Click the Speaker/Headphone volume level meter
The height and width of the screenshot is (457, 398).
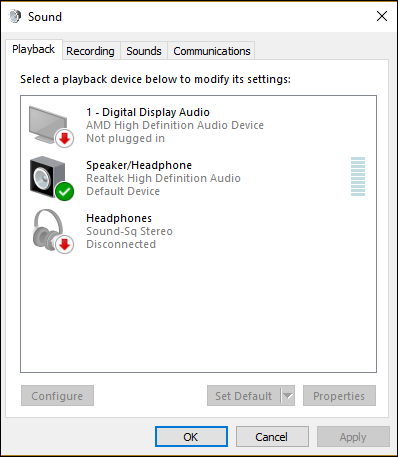coord(358,176)
